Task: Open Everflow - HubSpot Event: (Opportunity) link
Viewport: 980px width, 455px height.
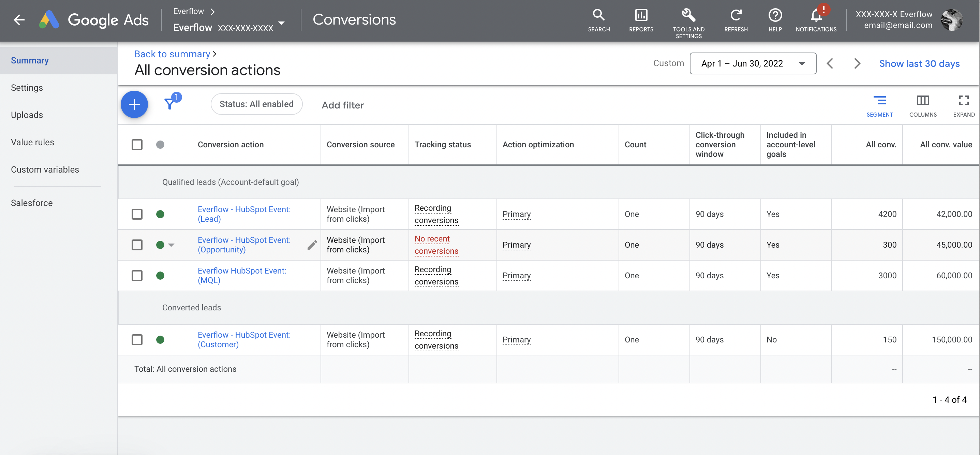Action: pos(244,245)
